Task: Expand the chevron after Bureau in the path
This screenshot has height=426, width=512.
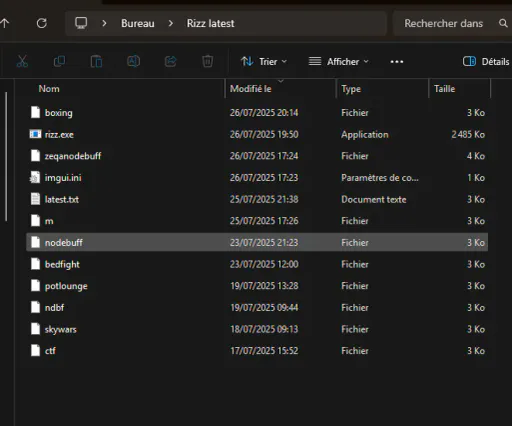Action: pyautogui.click(x=171, y=23)
